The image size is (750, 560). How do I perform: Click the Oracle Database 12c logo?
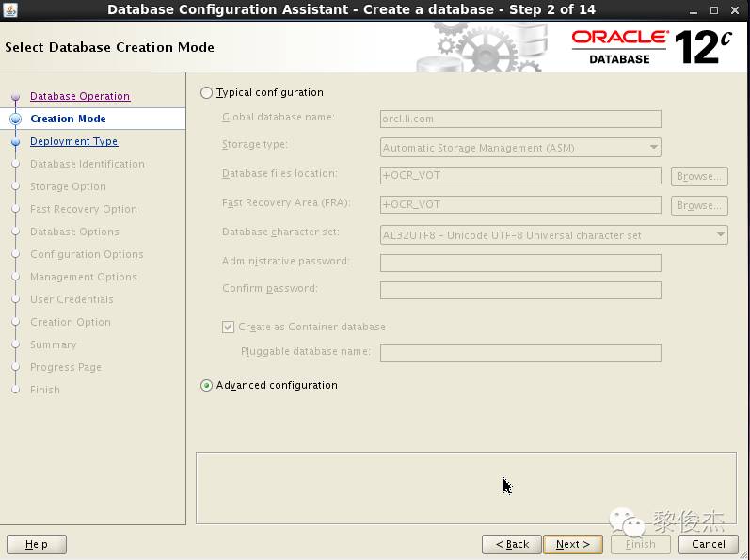tap(651, 47)
